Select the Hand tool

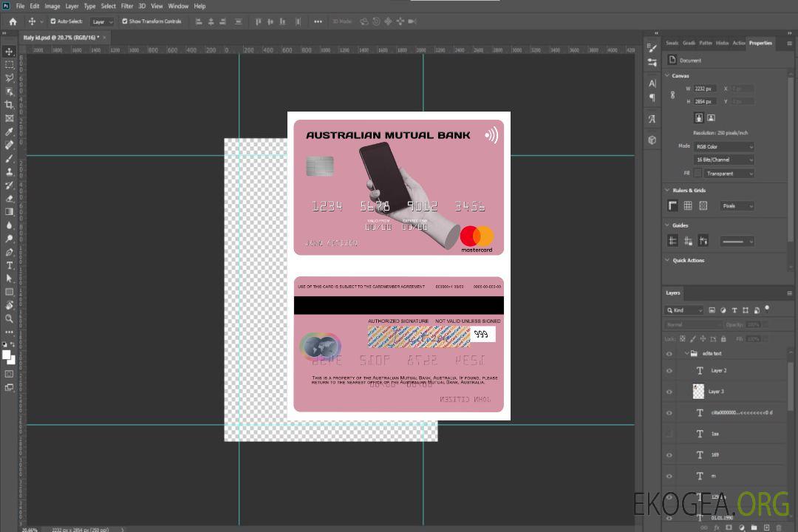(x=9, y=305)
